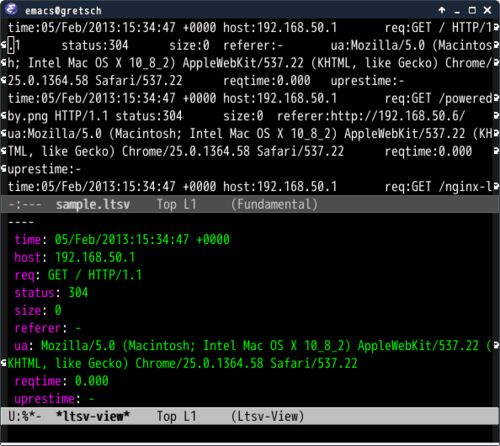Click the white 'reqtime:0.000' after Safari/537.22 on the 25.0.1364.58 line
This screenshot has width=500, height=446.
pos(267,81)
